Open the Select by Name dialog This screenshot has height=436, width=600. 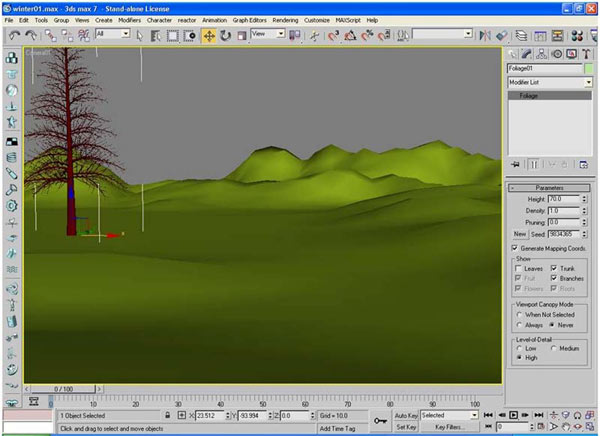[156, 36]
